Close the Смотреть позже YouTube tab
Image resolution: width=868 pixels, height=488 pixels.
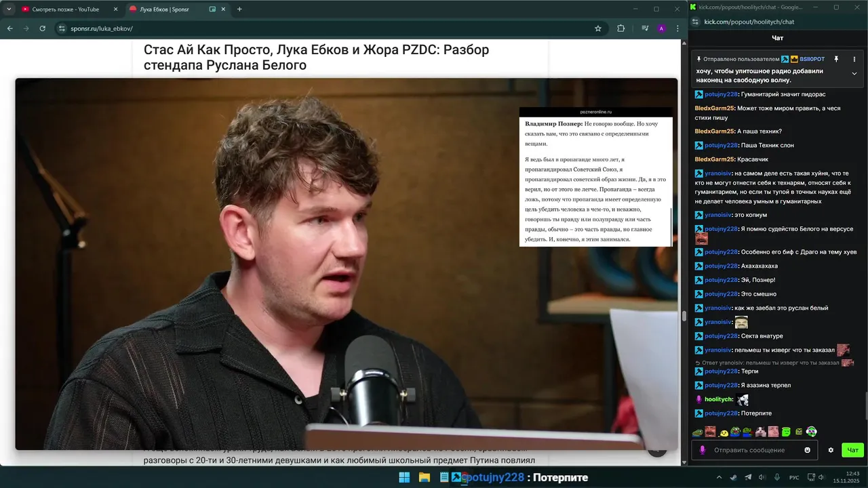pos(115,9)
